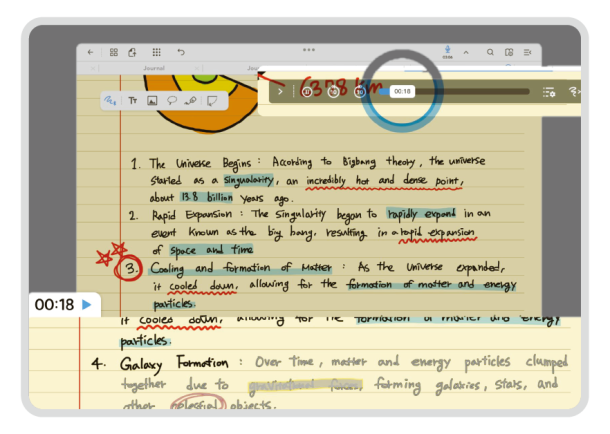Add a sticky note element
This screenshot has height=434, width=610.
pyautogui.click(x=212, y=101)
